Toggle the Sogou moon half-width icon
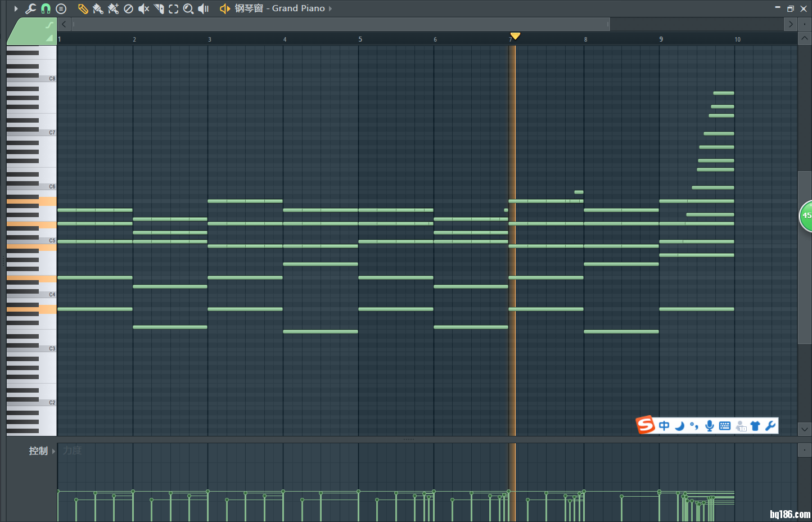Viewport: 812px width, 522px height. tap(679, 426)
